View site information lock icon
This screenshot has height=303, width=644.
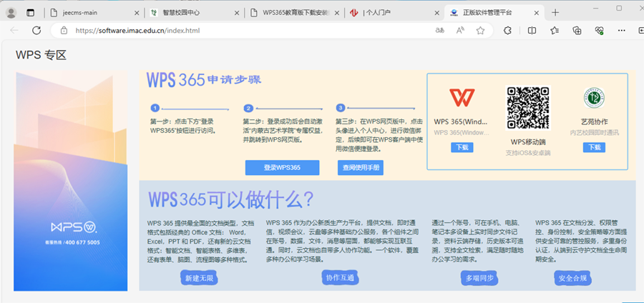click(64, 30)
